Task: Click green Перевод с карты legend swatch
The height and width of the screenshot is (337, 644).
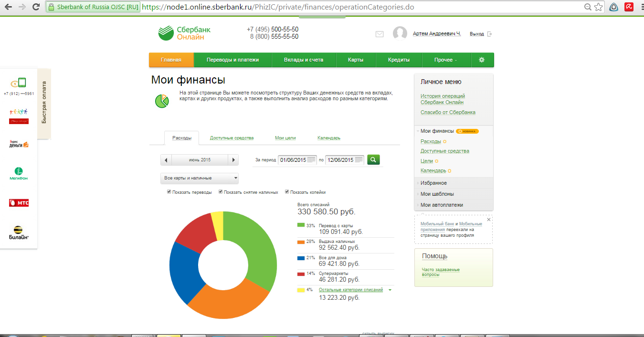Action: 301,225
